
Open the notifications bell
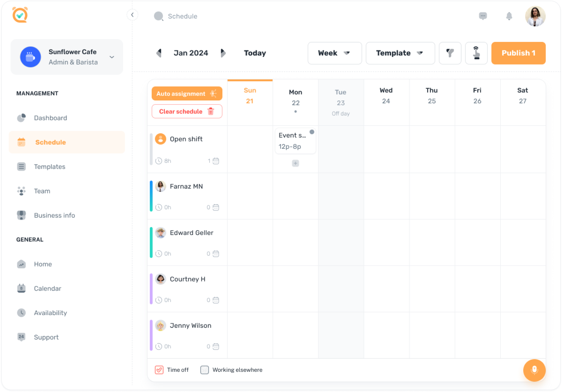509,16
